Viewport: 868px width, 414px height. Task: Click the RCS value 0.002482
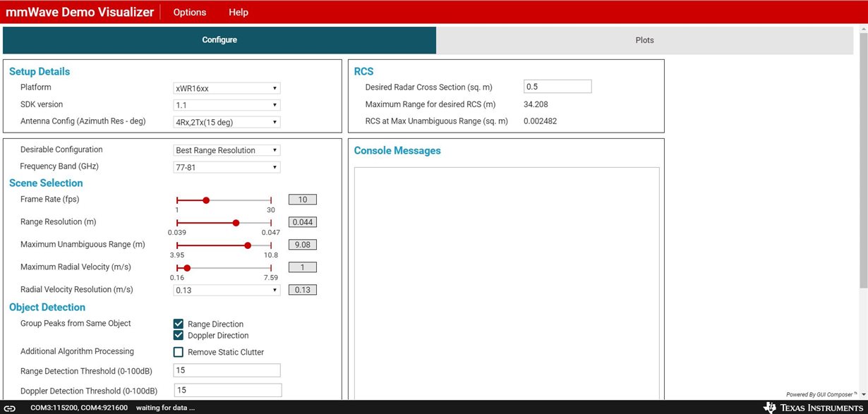click(x=541, y=121)
